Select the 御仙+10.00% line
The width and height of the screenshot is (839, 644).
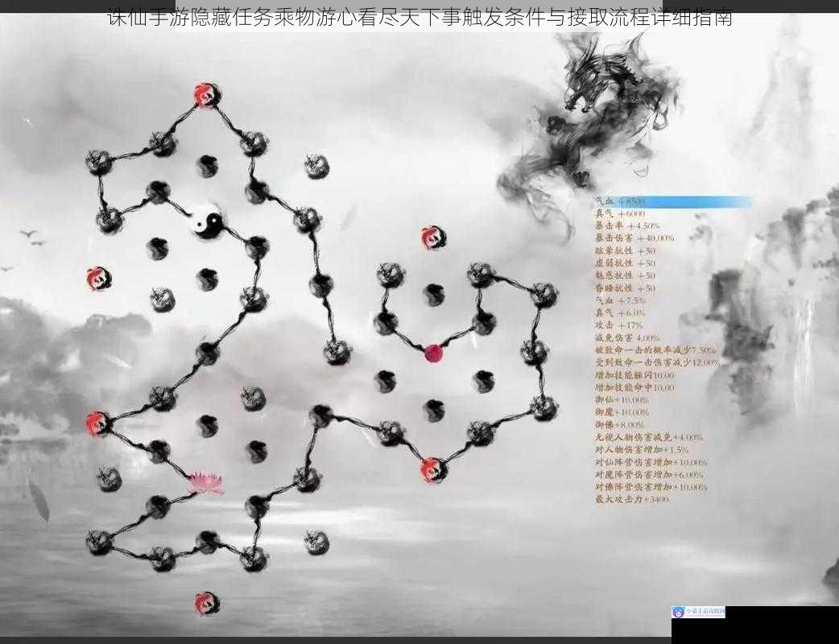click(x=622, y=400)
